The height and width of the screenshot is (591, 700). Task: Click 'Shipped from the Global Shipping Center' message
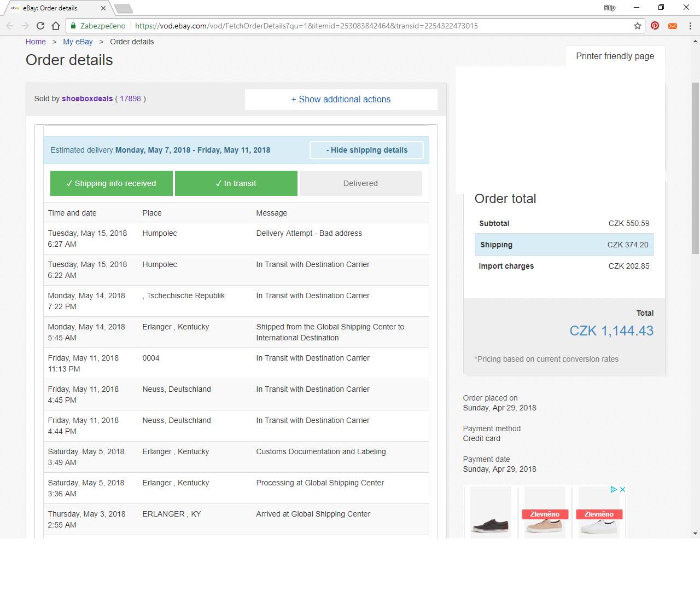(330, 332)
